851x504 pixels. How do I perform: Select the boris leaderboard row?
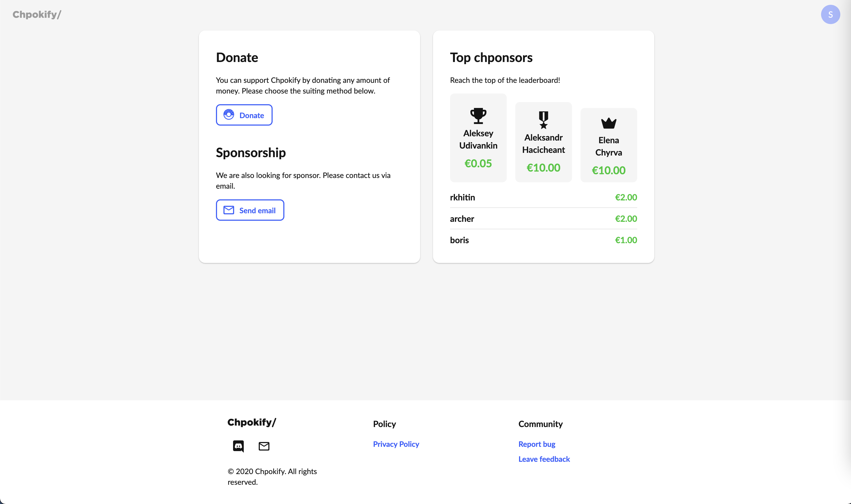point(543,240)
